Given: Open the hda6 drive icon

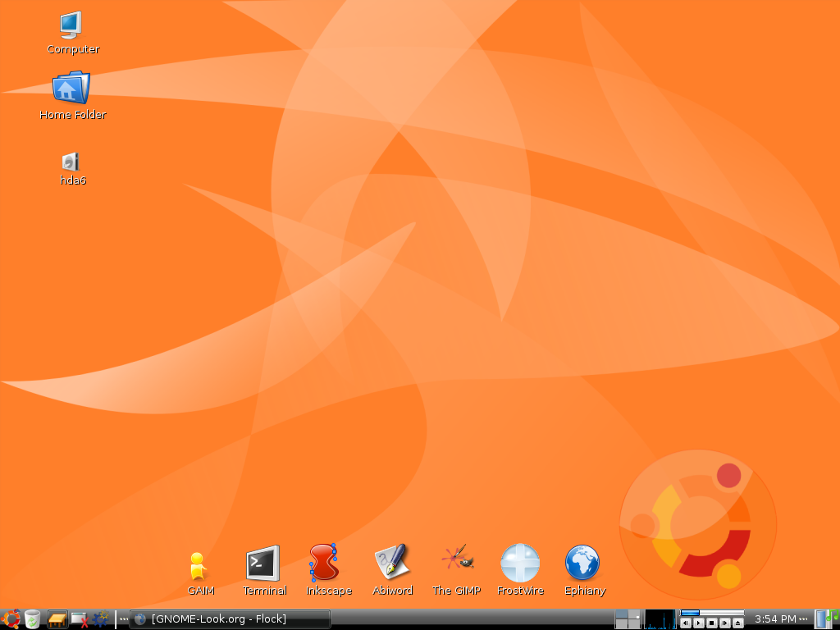Looking at the screenshot, I should [x=72, y=169].
